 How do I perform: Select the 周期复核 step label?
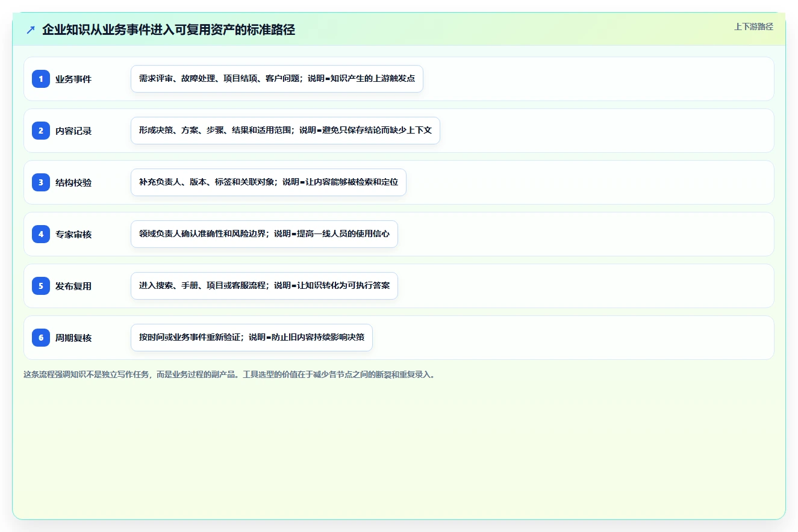[73, 338]
